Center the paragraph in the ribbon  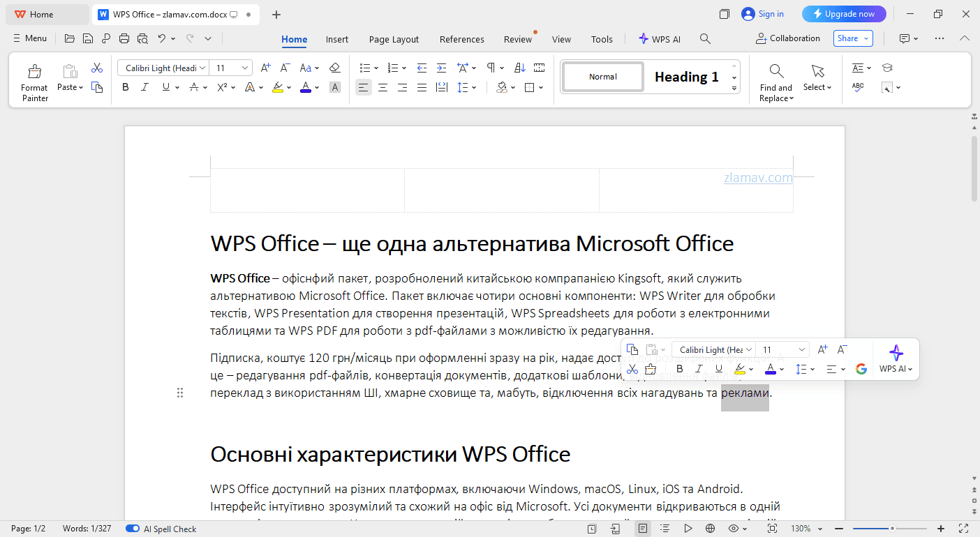(383, 87)
